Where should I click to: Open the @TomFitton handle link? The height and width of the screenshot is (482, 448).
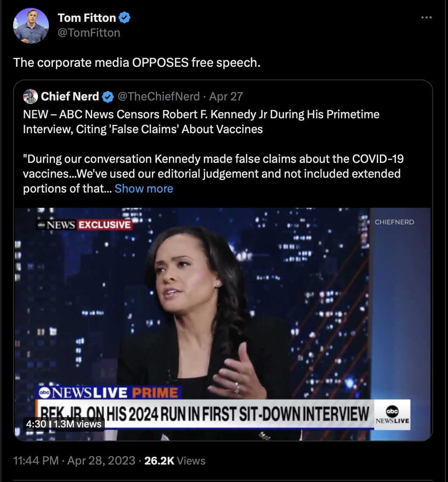click(89, 33)
